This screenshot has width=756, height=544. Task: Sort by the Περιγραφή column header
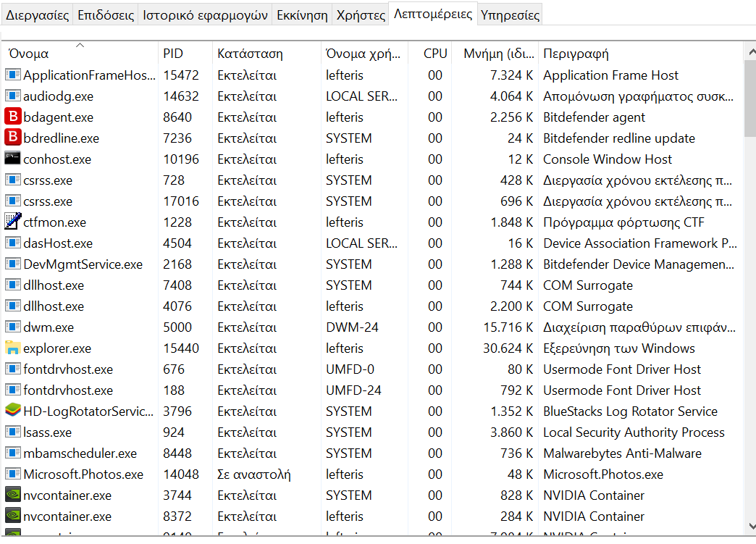[642, 53]
